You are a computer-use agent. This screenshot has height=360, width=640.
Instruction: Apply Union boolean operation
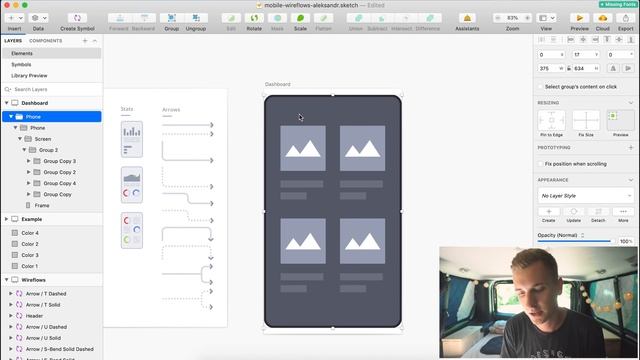pos(358,18)
